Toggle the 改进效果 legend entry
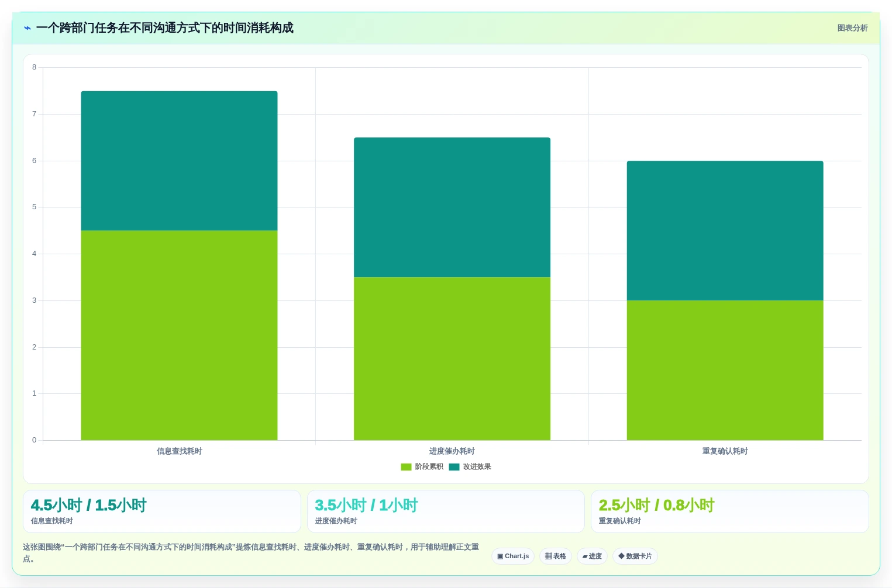The height and width of the screenshot is (588, 892). pyautogui.click(x=470, y=466)
